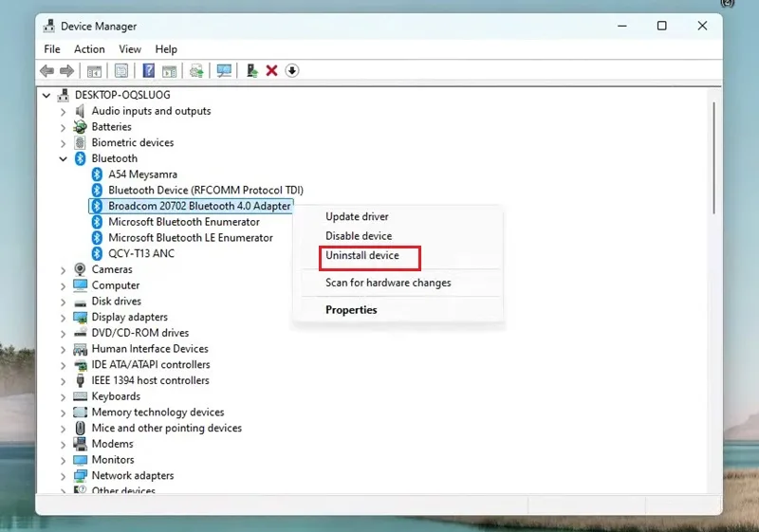Click the Forward arrow toolbar icon

(66, 71)
